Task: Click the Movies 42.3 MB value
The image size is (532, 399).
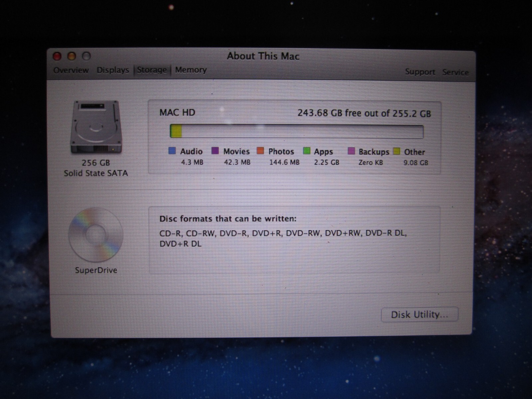Action: [x=237, y=162]
